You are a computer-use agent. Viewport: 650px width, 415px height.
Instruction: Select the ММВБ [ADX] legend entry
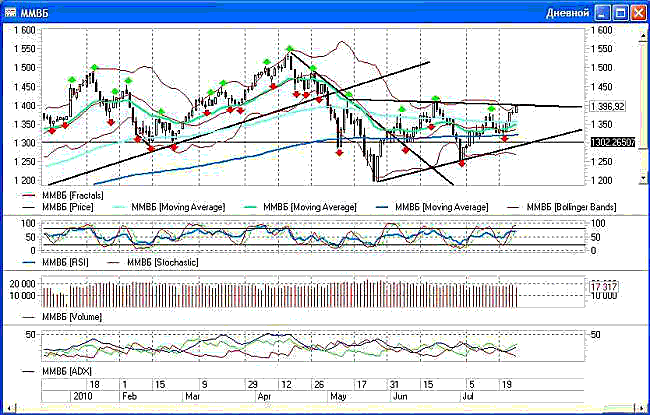56,371
